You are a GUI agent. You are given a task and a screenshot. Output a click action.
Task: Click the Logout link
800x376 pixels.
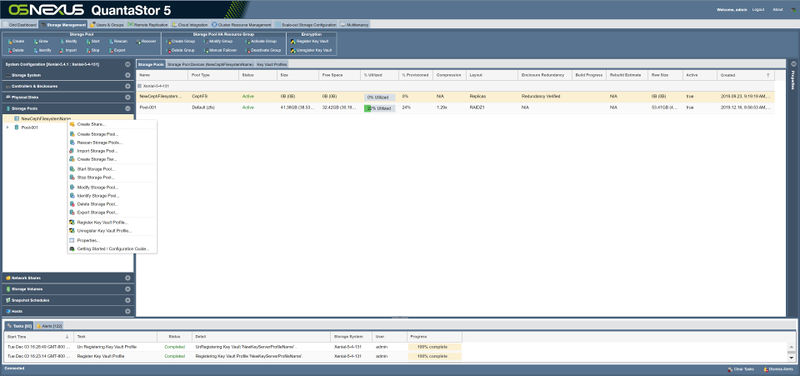[x=758, y=10]
